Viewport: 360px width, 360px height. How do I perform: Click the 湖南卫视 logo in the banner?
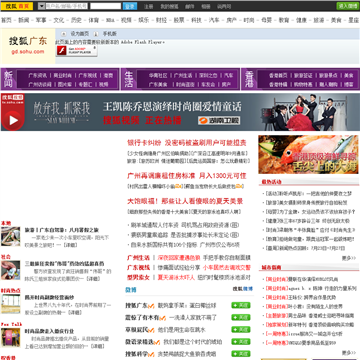pyautogui.click(x=219, y=120)
